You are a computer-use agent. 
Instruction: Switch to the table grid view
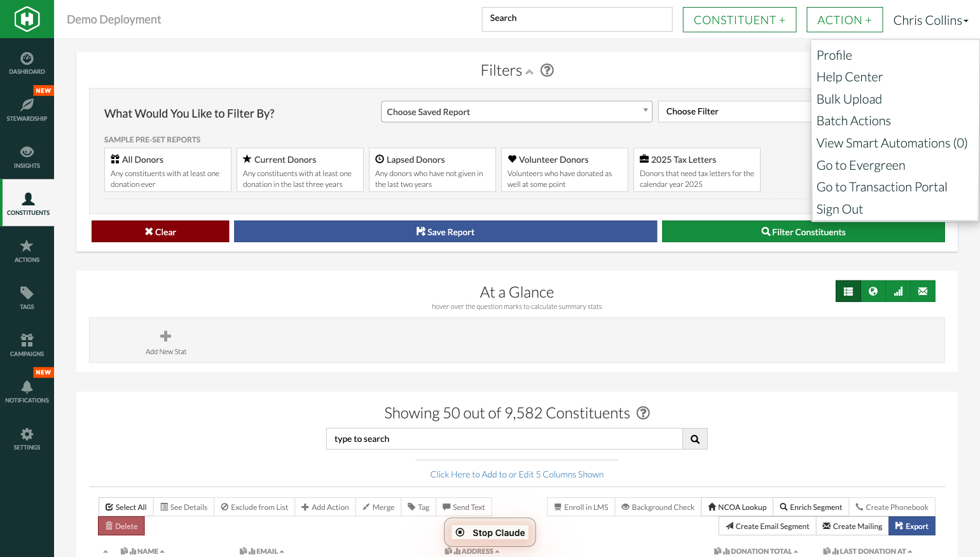point(848,291)
